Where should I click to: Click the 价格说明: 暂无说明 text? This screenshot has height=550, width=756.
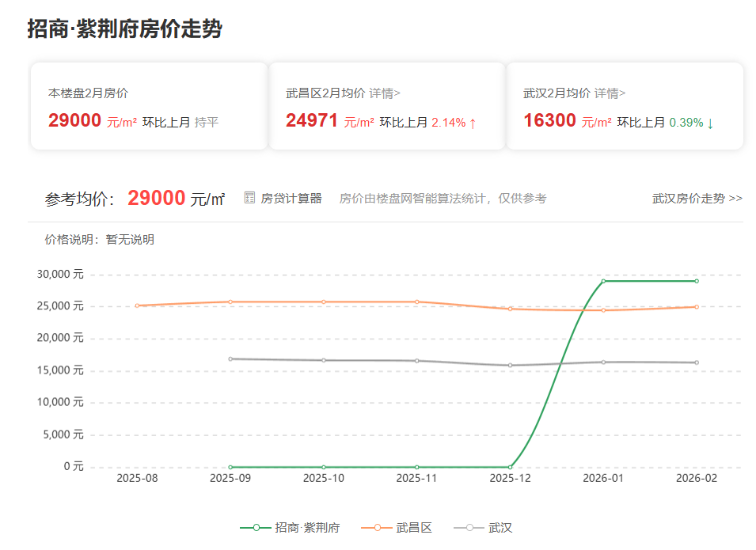point(99,240)
